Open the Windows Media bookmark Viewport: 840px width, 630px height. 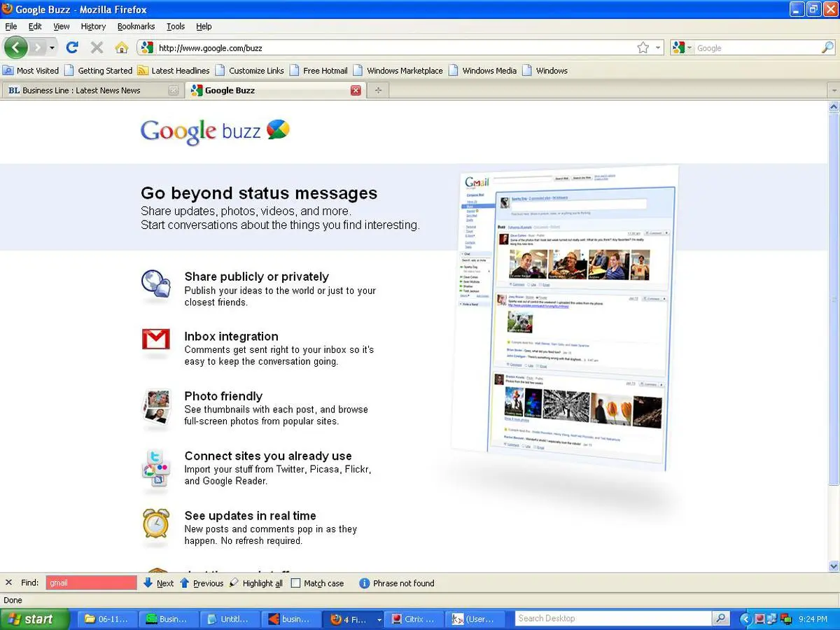tap(482, 71)
